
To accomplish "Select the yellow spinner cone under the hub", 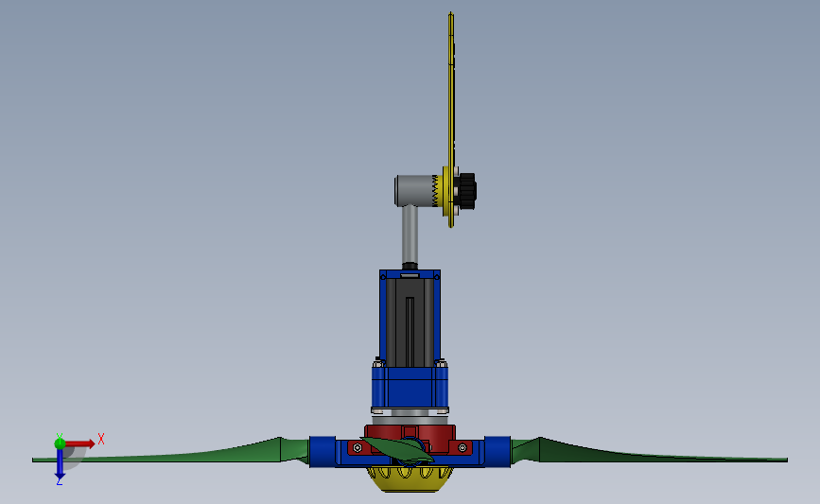I will click(x=410, y=478).
